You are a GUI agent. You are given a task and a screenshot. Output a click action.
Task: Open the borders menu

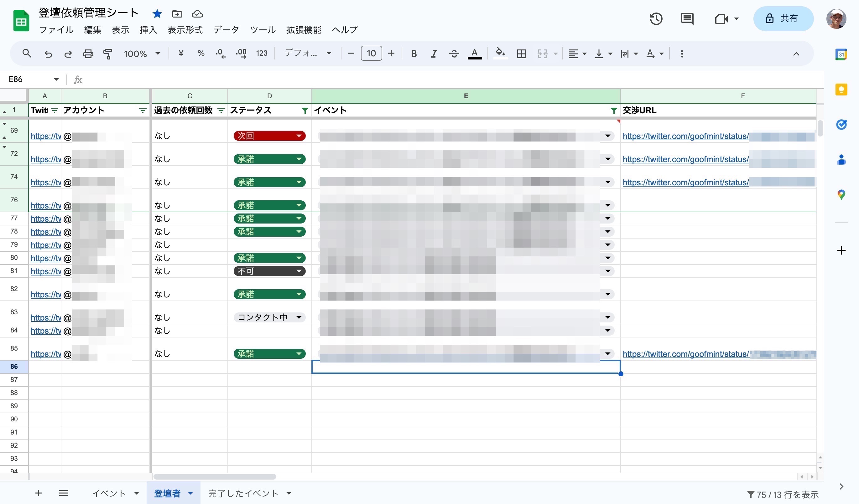coord(522,54)
